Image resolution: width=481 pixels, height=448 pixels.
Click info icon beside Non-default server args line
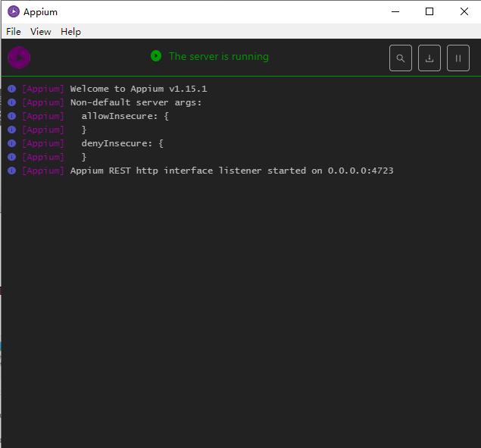coord(11,102)
